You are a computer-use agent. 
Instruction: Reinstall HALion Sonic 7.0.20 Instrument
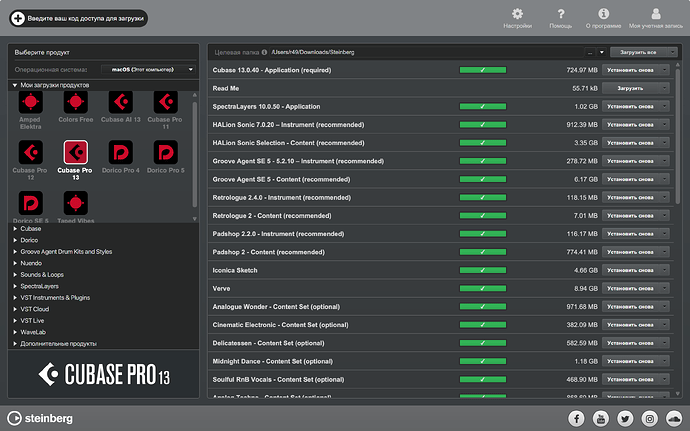[x=630, y=125]
